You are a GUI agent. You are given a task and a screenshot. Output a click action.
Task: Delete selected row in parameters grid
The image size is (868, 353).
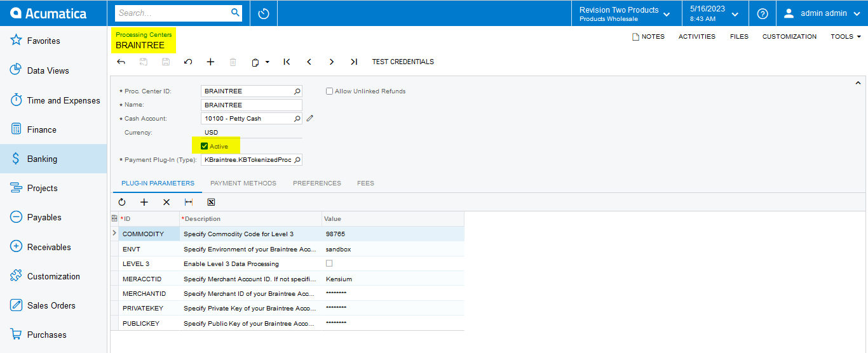point(166,202)
